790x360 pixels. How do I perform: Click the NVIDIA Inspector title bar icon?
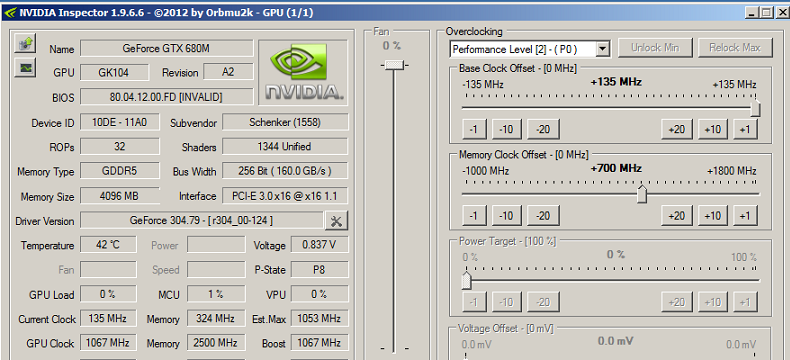[10, 13]
